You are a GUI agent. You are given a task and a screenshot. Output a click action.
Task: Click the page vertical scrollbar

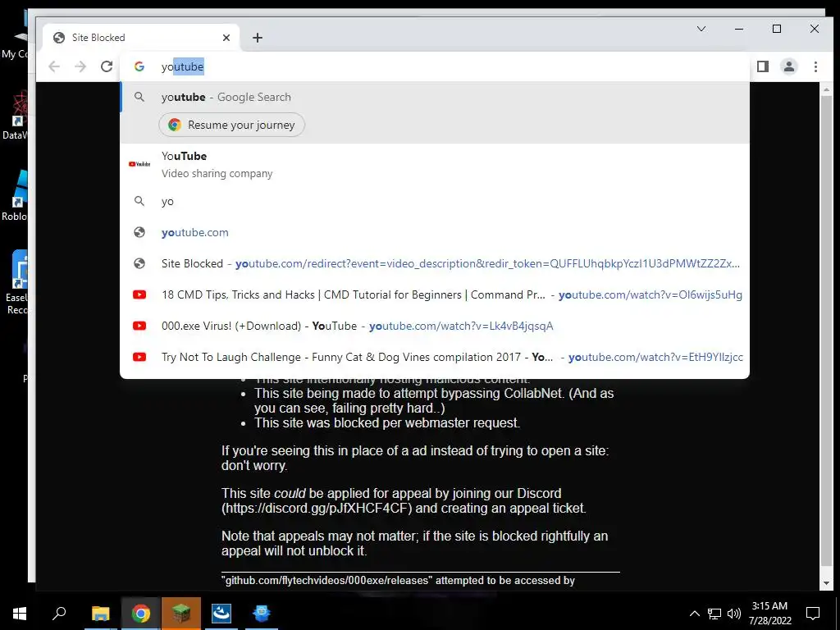pyautogui.click(x=825, y=330)
